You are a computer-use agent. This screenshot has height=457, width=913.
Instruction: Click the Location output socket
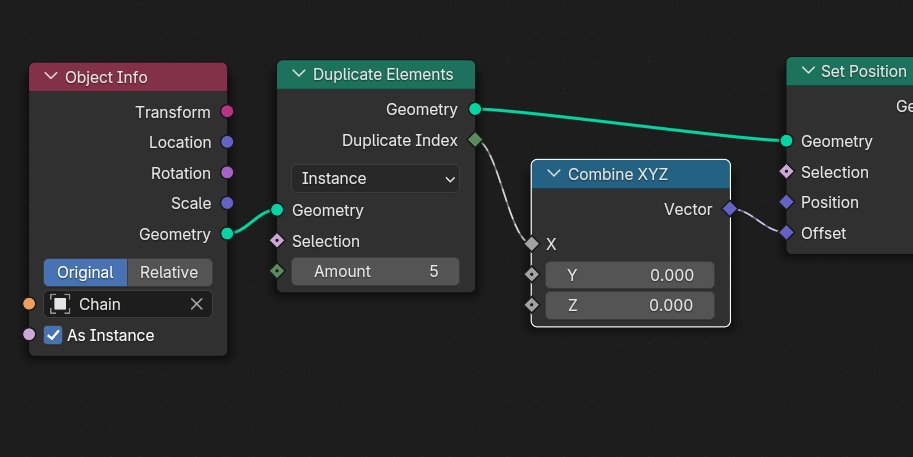click(227, 141)
